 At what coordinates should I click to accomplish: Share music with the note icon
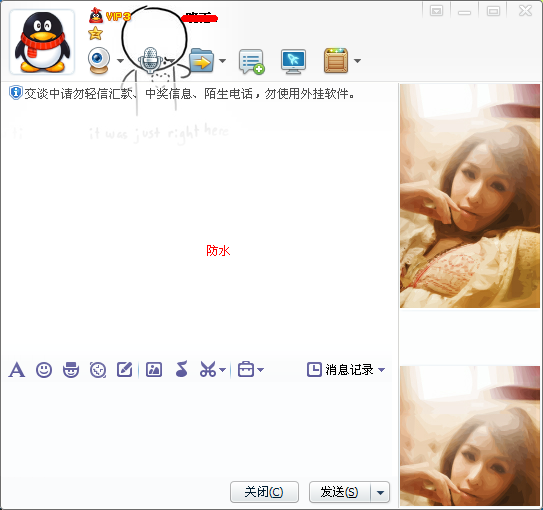(181, 369)
